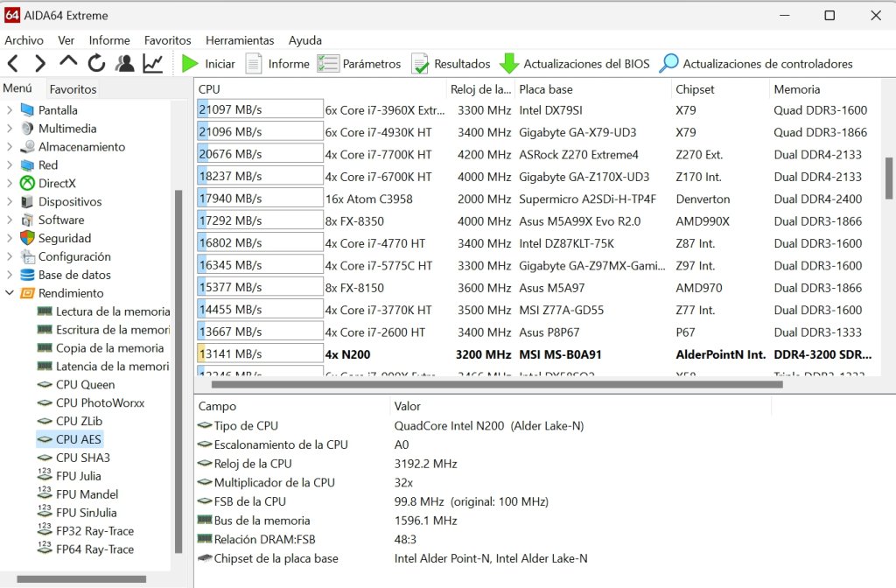
Task: Click the Software icon in tree
Action: coord(27,220)
